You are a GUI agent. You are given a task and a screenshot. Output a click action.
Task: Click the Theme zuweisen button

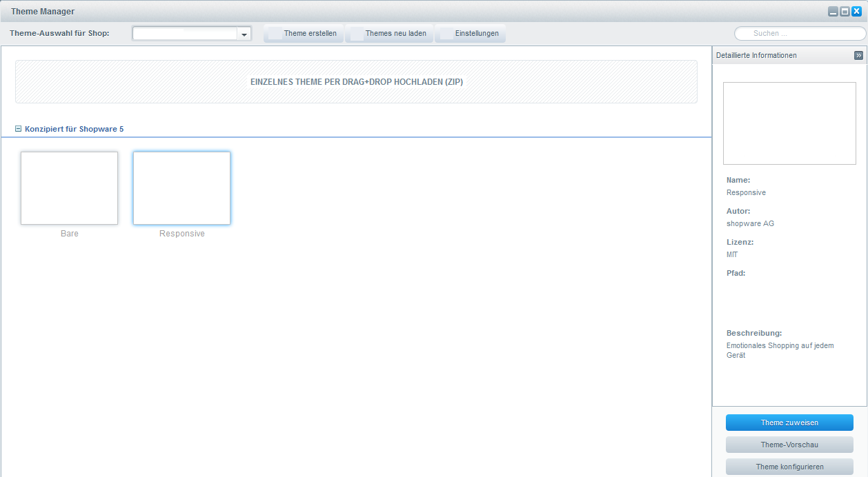[x=789, y=423]
